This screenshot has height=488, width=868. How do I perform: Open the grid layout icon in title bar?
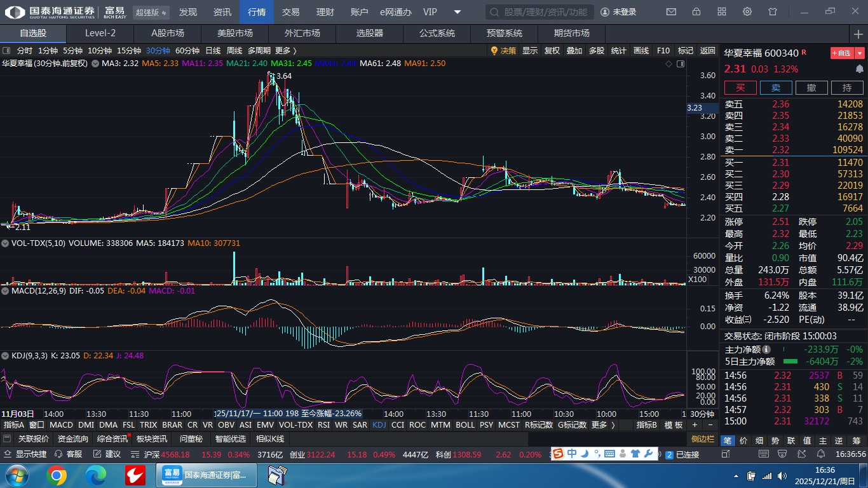pos(722,12)
